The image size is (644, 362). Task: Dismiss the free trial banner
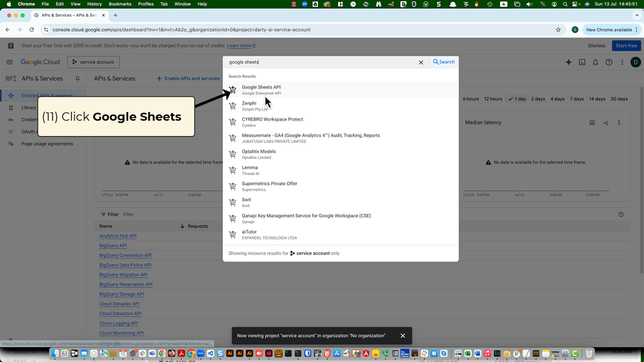point(596,46)
